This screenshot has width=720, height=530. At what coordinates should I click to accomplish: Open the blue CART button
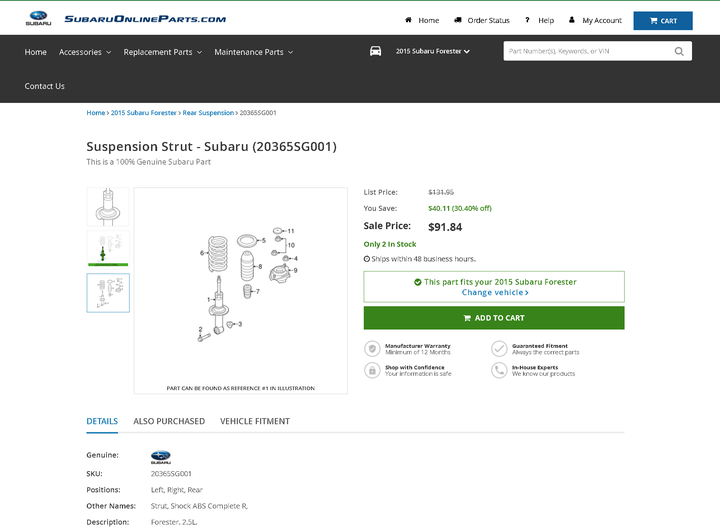(x=663, y=21)
